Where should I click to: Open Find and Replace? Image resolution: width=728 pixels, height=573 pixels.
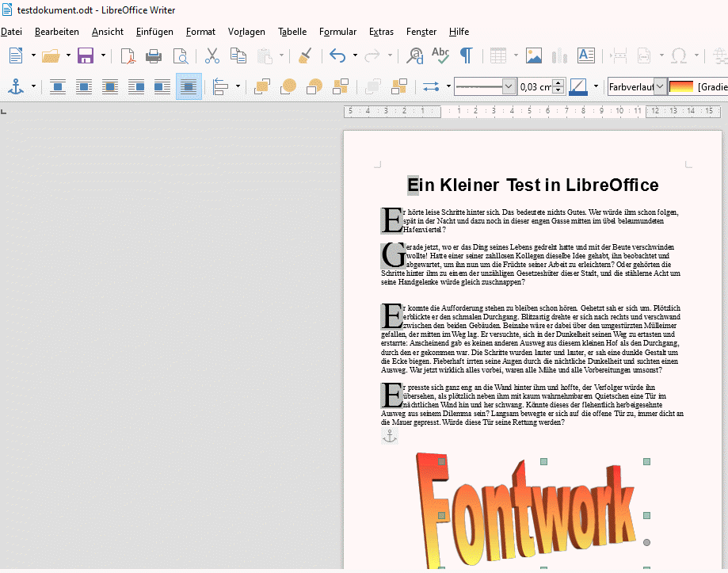tap(414, 55)
